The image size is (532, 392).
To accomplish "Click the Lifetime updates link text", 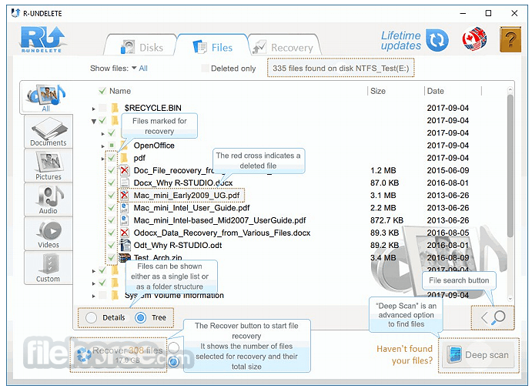I will pos(400,40).
